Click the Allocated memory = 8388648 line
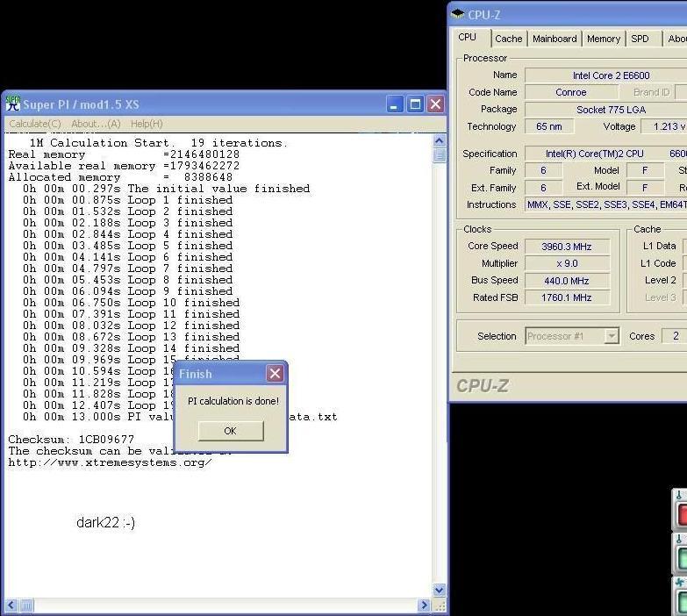Viewport: 687px width, 616px height. click(120, 177)
